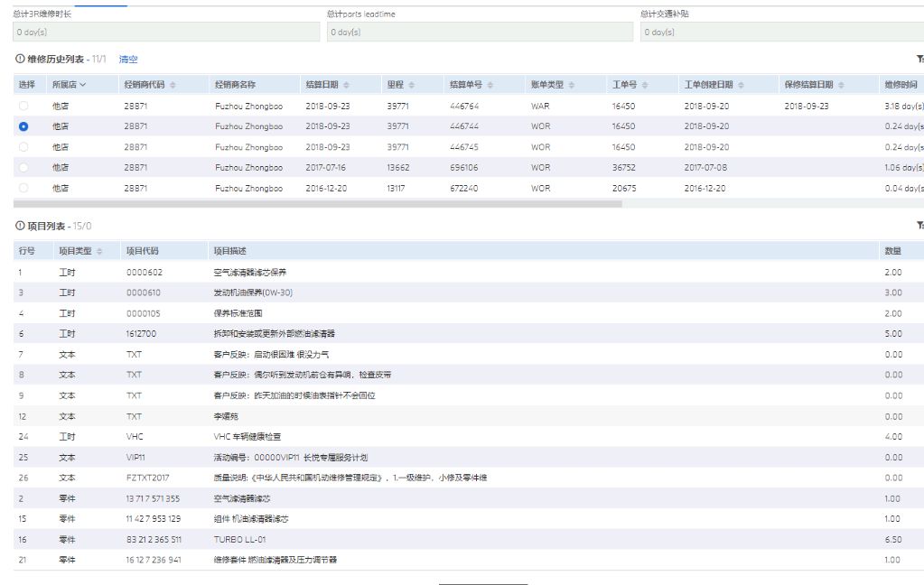The height and width of the screenshot is (585, 924).
Task: Click work order number 36752
Action: (x=623, y=167)
